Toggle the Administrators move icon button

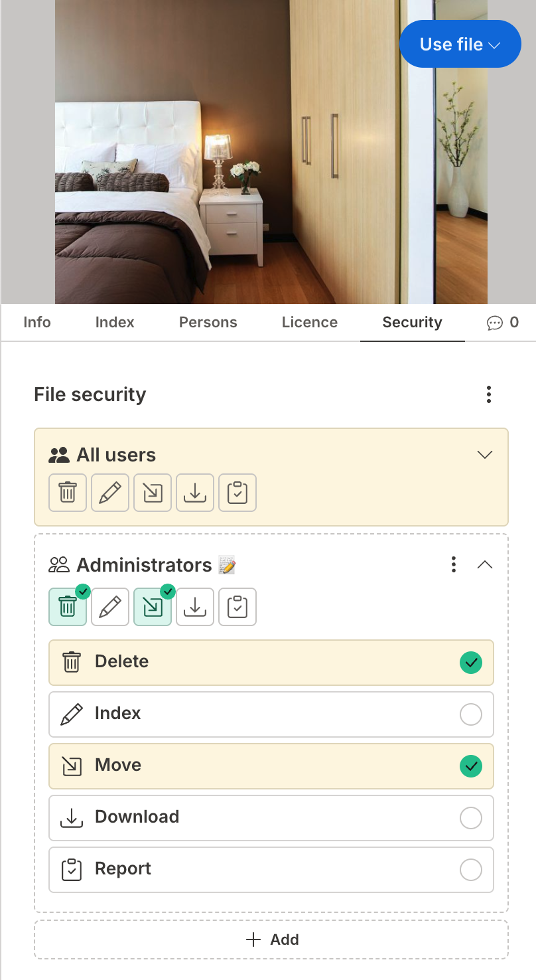(x=153, y=607)
